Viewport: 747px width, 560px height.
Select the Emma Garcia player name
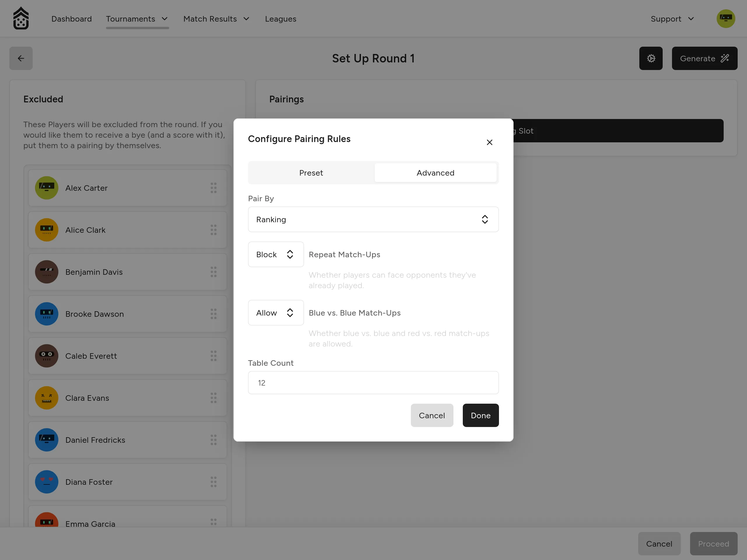click(90, 524)
